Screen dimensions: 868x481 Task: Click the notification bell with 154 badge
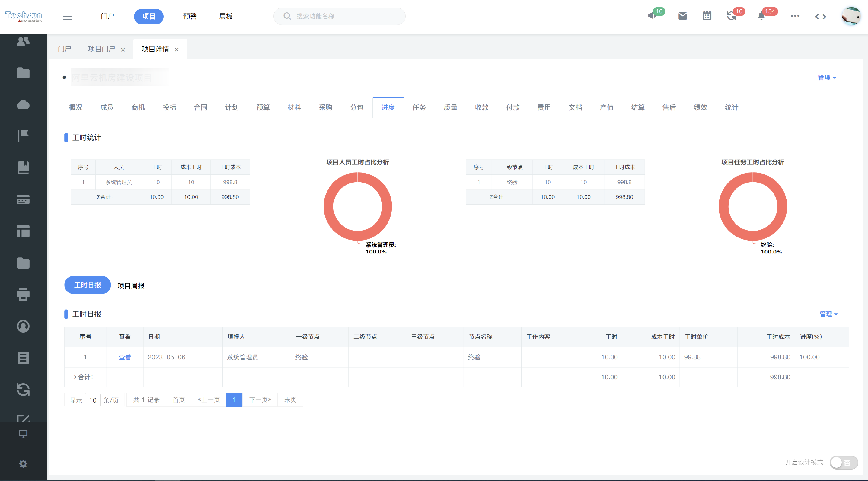[761, 16]
